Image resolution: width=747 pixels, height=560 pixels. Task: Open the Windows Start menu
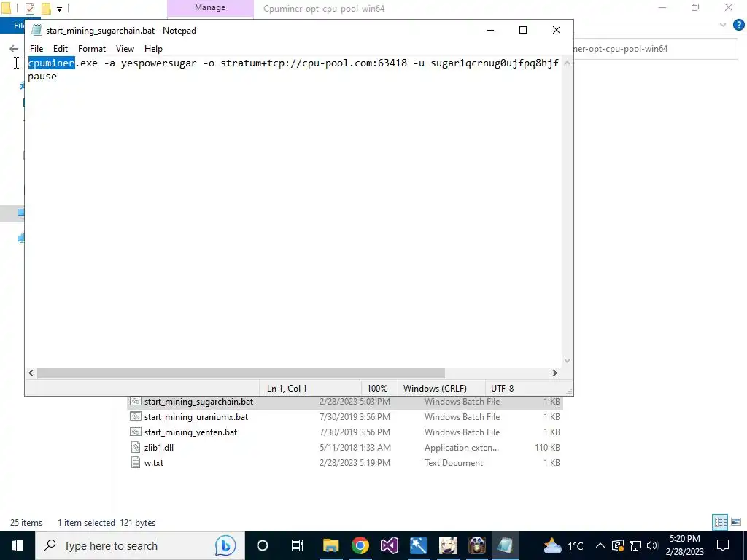[18, 545]
